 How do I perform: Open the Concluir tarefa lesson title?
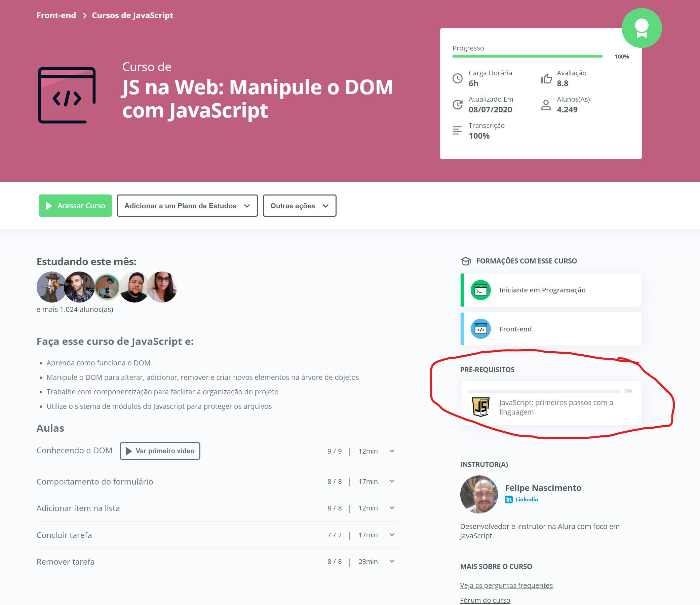pyautogui.click(x=64, y=535)
